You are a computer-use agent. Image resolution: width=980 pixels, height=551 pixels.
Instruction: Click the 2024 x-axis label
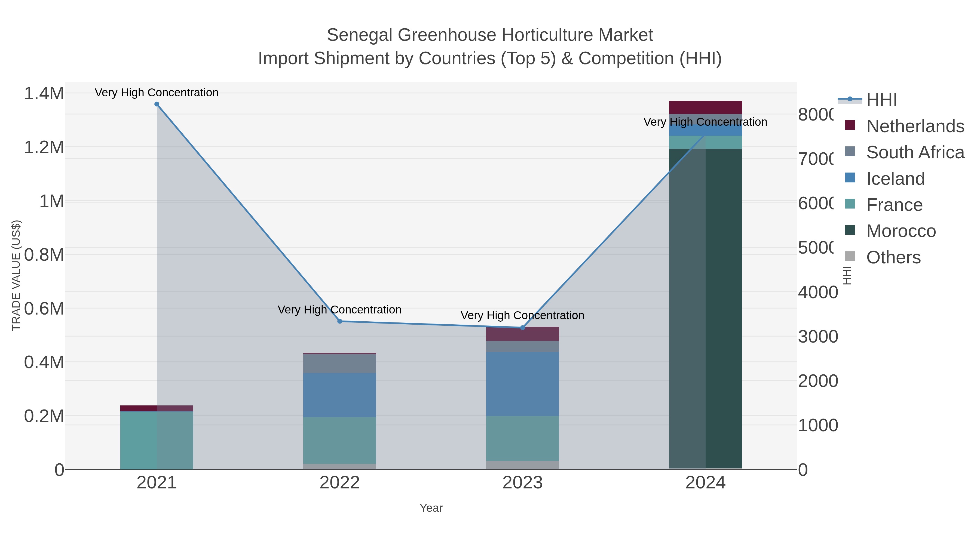pyautogui.click(x=705, y=483)
